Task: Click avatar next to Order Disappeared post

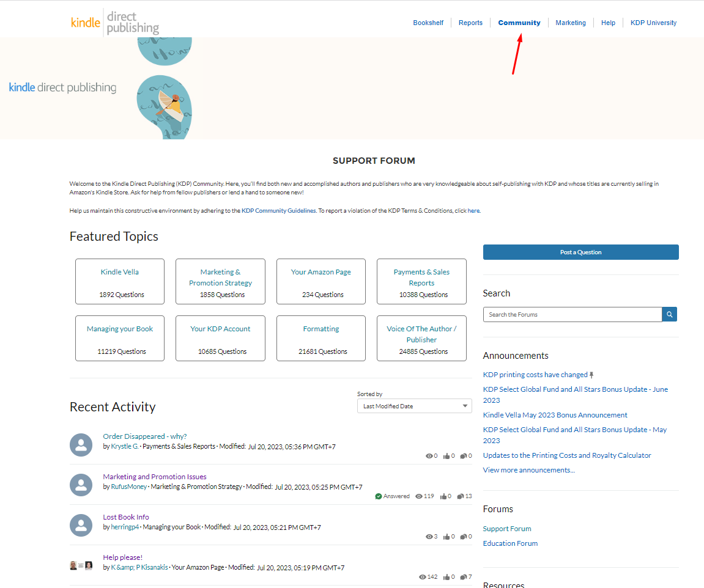Action: (x=81, y=445)
